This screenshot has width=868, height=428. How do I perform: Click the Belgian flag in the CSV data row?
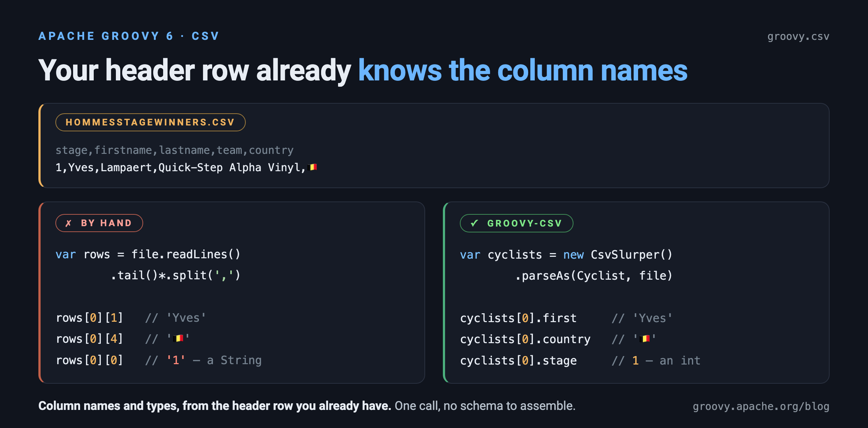click(x=313, y=167)
